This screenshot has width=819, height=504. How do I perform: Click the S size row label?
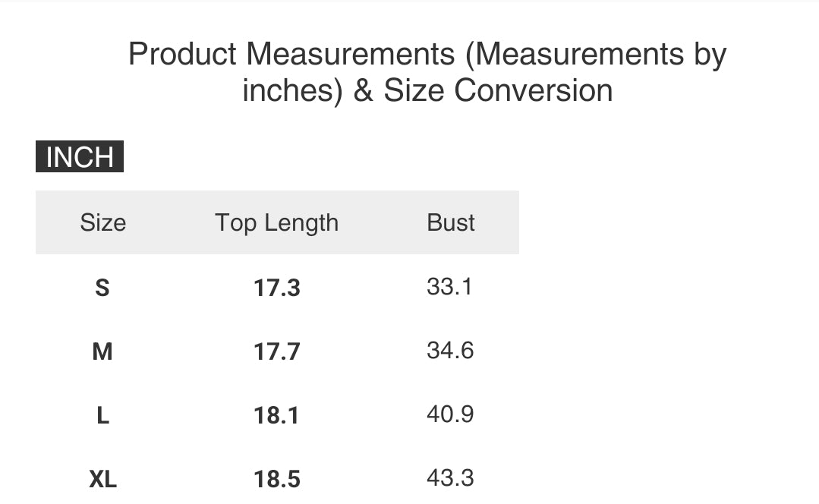point(102,288)
